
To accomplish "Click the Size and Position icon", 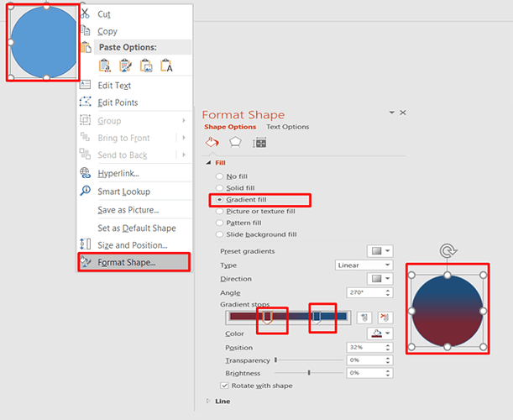I will (85, 244).
